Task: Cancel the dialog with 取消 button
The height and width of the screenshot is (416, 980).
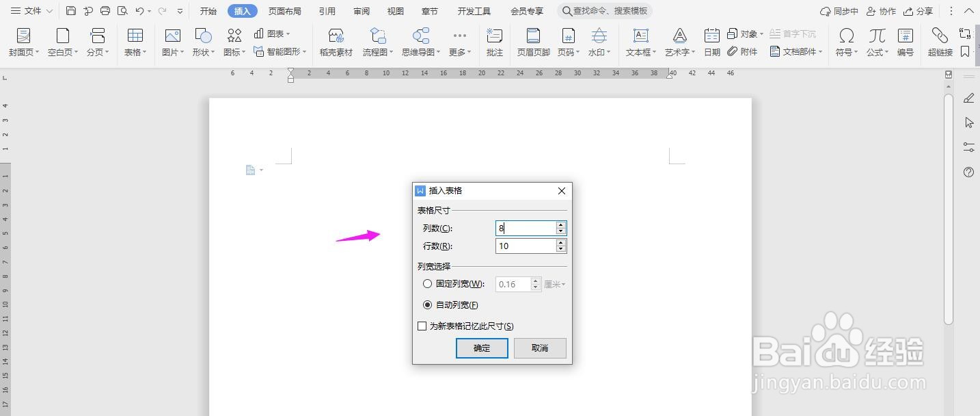Action: click(540, 348)
